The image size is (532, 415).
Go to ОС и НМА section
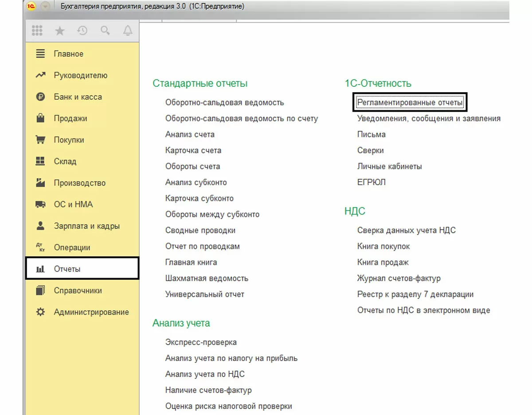click(x=74, y=205)
